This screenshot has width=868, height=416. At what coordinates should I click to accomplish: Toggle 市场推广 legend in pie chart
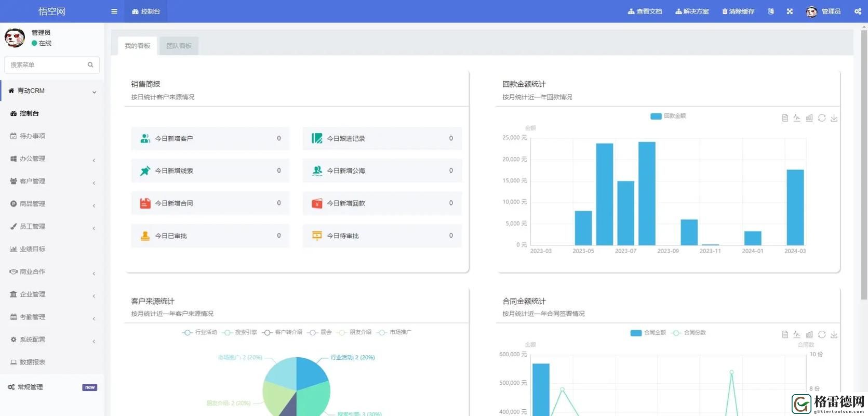[394, 332]
